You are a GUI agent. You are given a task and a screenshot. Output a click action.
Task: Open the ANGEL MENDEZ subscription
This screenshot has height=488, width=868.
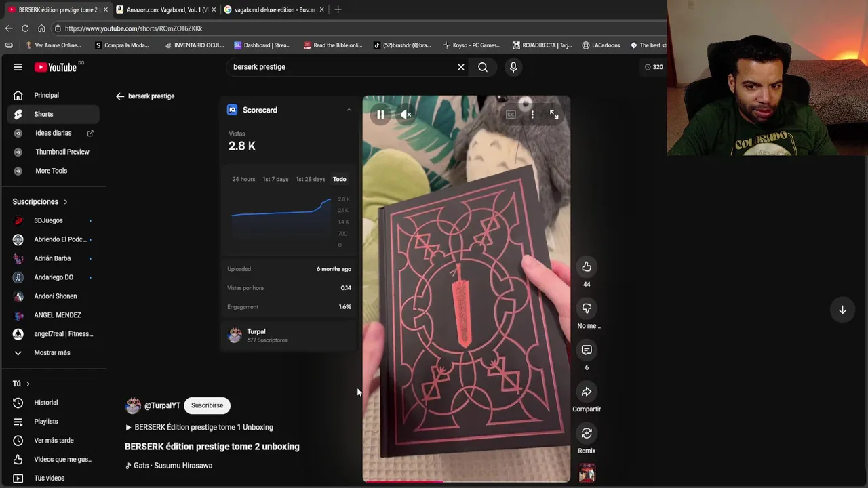pos(53,315)
